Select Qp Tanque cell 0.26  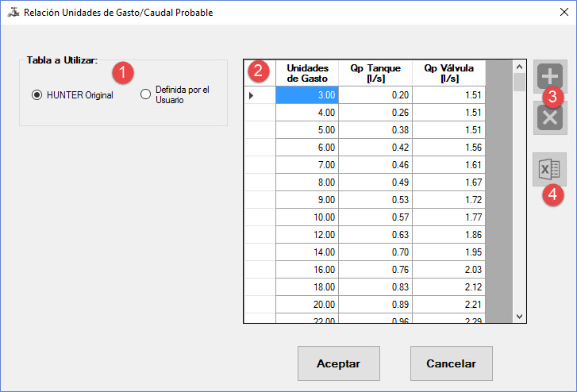click(x=375, y=112)
